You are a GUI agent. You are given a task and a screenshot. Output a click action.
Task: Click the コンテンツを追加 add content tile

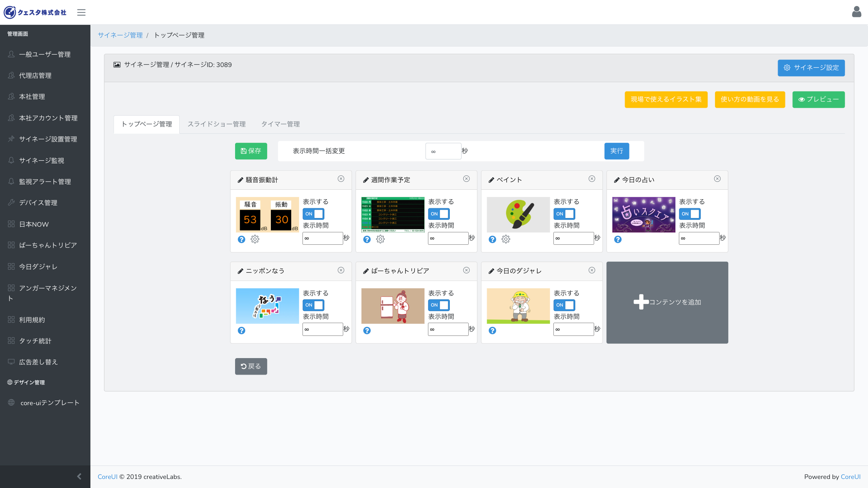[x=667, y=302]
